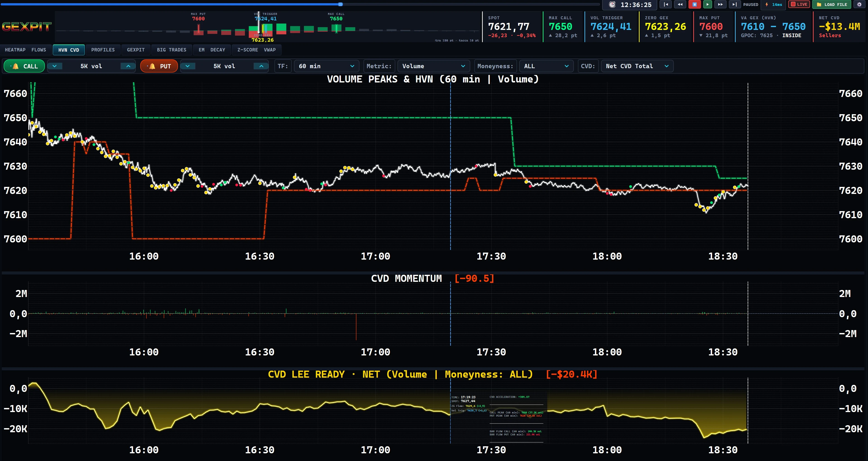Jump to end with skip-forward button
Screen dimensions: 868x461
coord(735,4)
